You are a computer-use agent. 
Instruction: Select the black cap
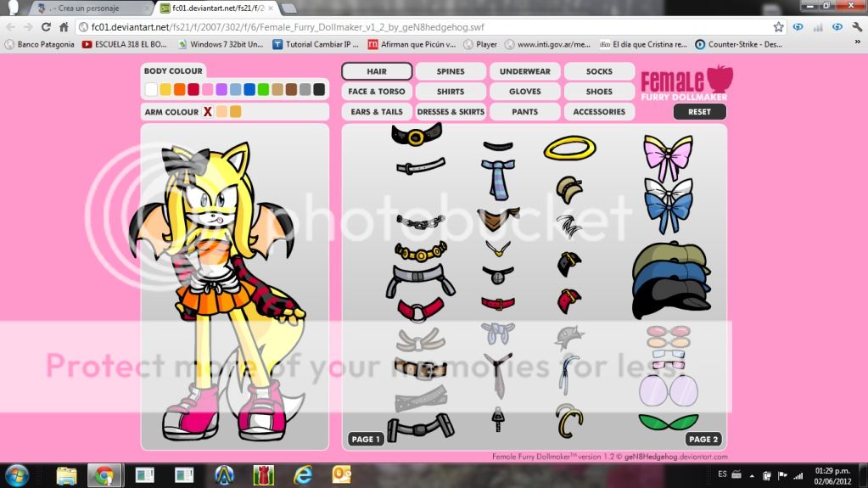(x=671, y=300)
